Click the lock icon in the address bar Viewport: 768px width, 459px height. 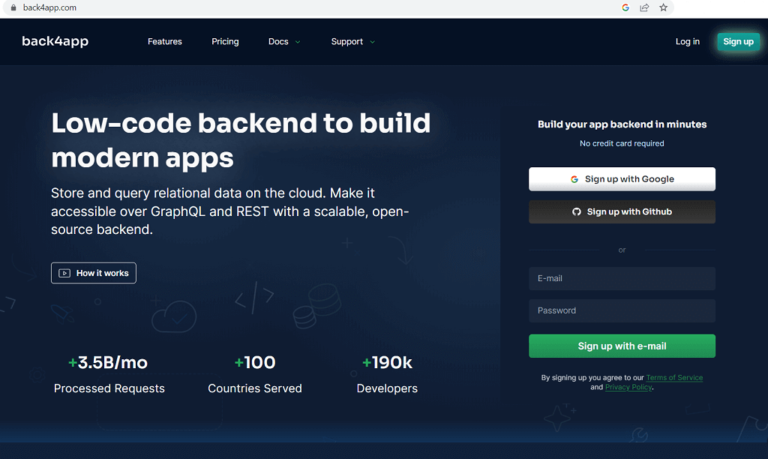pyautogui.click(x=12, y=7)
